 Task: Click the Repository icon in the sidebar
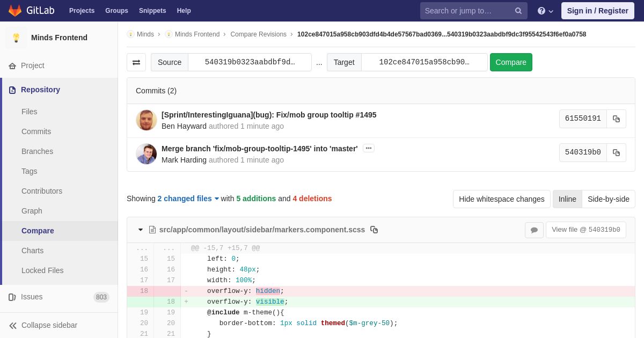pyautogui.click(x=12, y=90)
